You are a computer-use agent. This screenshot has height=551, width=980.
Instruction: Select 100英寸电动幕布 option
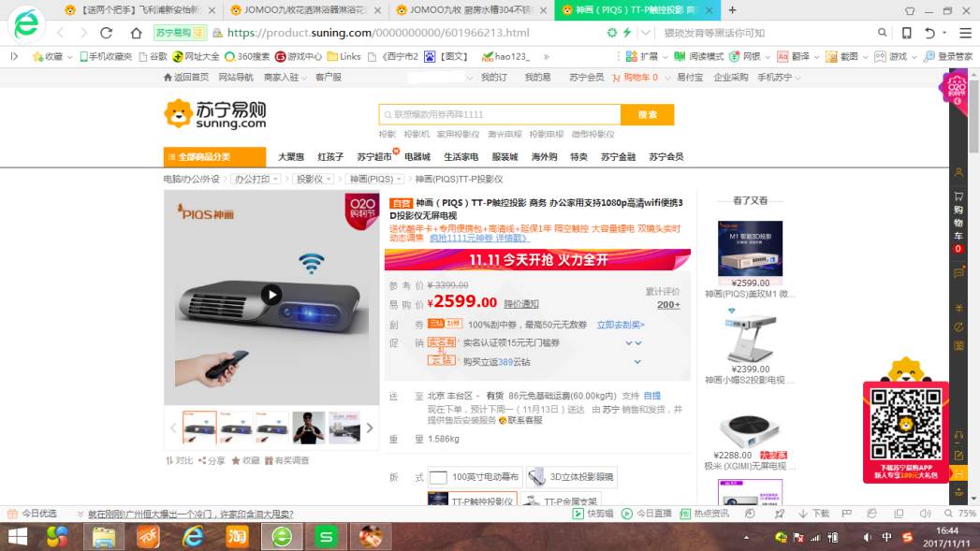click(475, 477)
